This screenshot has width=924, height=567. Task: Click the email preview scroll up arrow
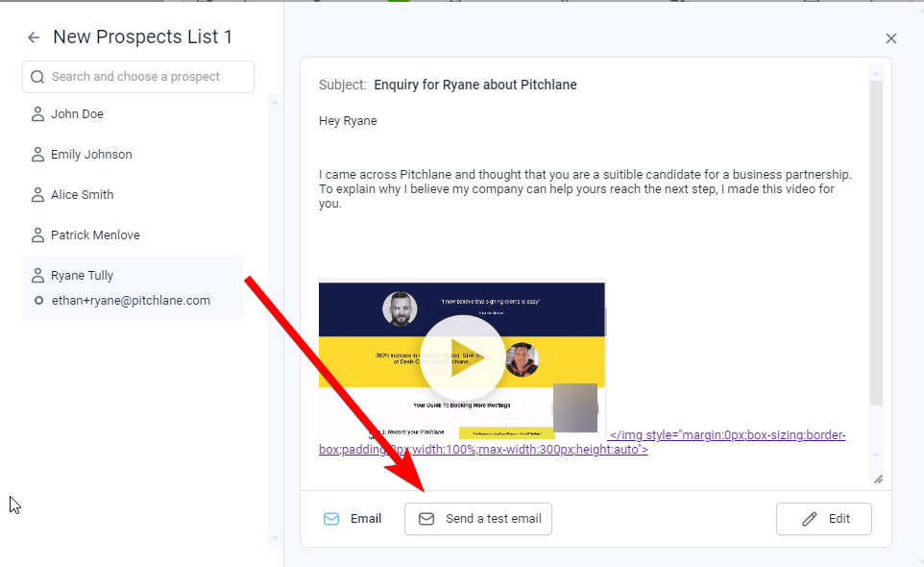coord(876,73)
